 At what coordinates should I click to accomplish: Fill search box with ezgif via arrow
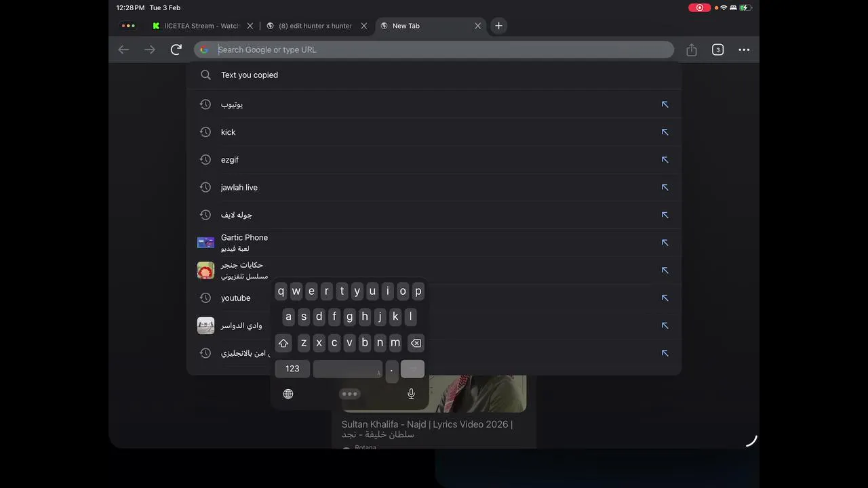coord(665,160)
